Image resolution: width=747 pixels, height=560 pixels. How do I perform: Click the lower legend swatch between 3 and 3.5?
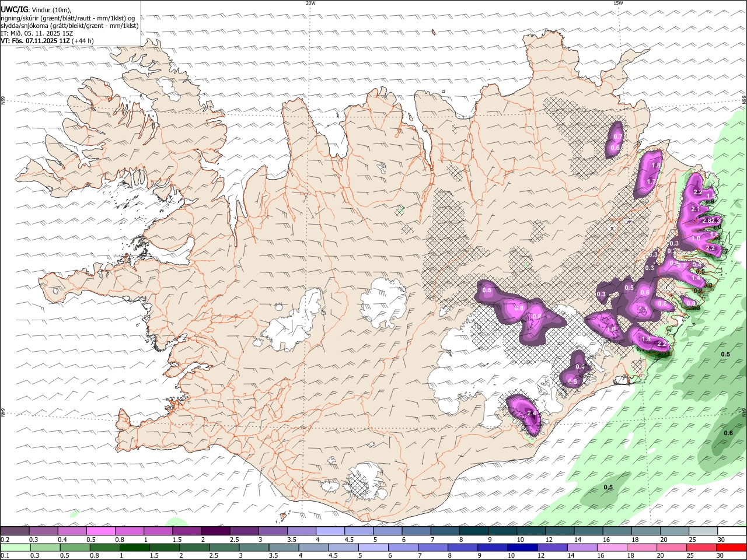(254, 548)
